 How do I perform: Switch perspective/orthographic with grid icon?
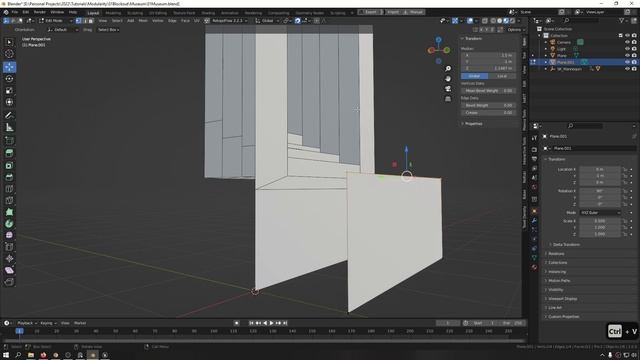[448, 99]
